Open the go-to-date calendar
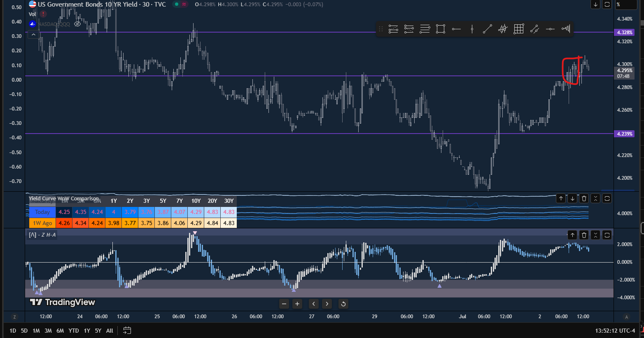 [127, 331]
